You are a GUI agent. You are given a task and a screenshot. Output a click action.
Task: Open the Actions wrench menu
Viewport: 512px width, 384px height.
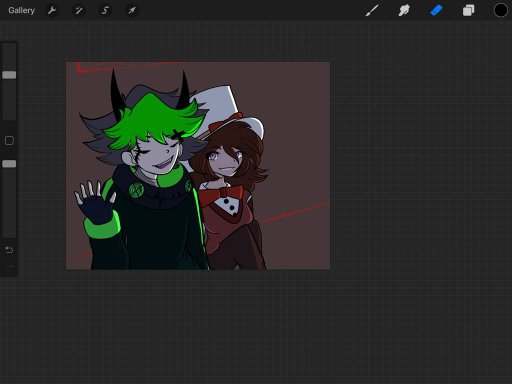tap(52, 11)
